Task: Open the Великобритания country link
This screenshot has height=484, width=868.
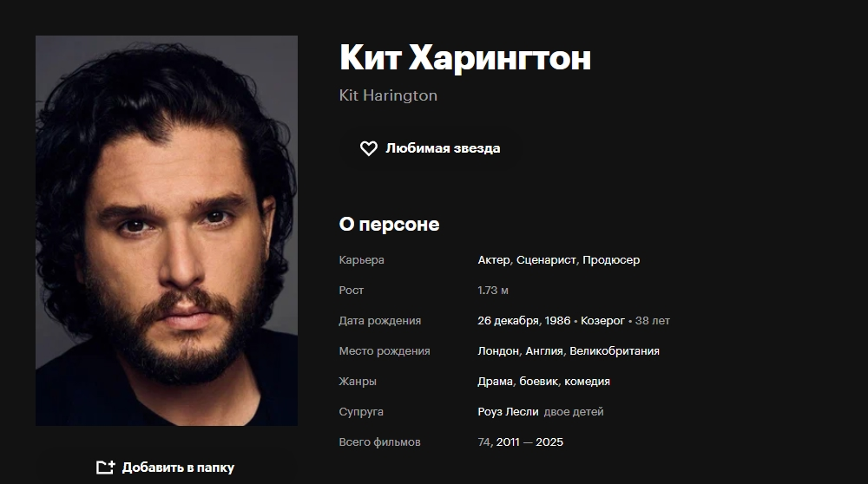Action: (615, 351)
